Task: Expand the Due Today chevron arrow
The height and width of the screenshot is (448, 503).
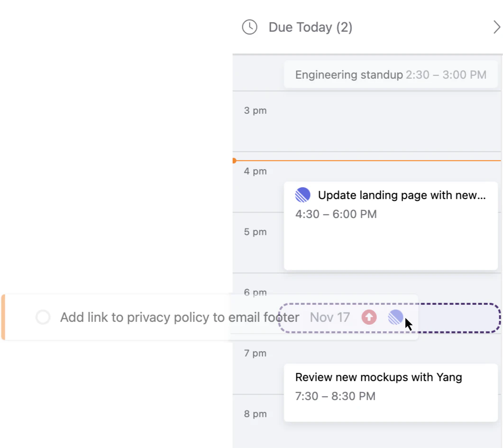Action: (x=496, y=27)
